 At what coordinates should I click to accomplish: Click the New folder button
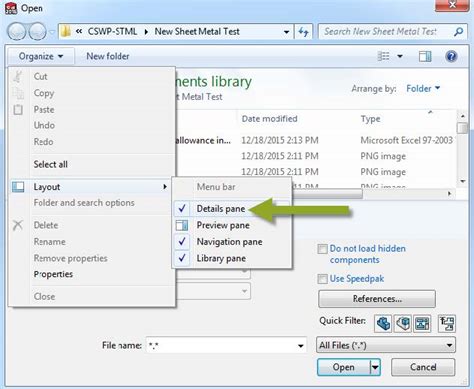point(108,56)
